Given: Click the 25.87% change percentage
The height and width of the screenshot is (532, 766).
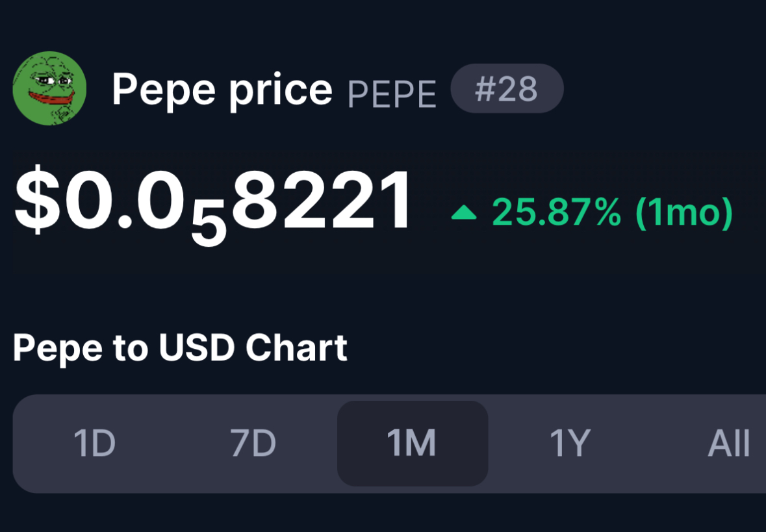Looking at the screenshot, I should (x=556, y=212).
